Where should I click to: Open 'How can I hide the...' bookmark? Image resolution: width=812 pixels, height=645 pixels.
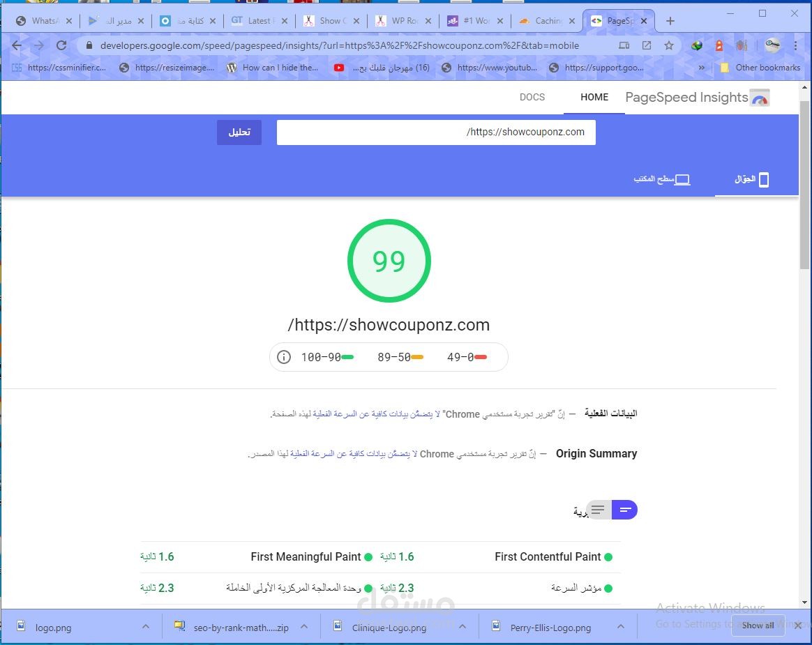(x=272, y=68)
